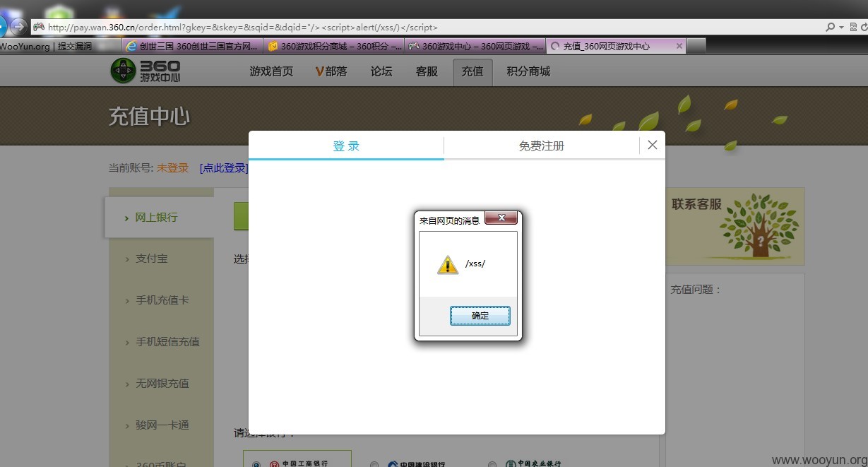The height and width of the screenshot is (467, 868).
Task: Select 骏网一卡通 payment method in sidebar
Action: point(161,425)
